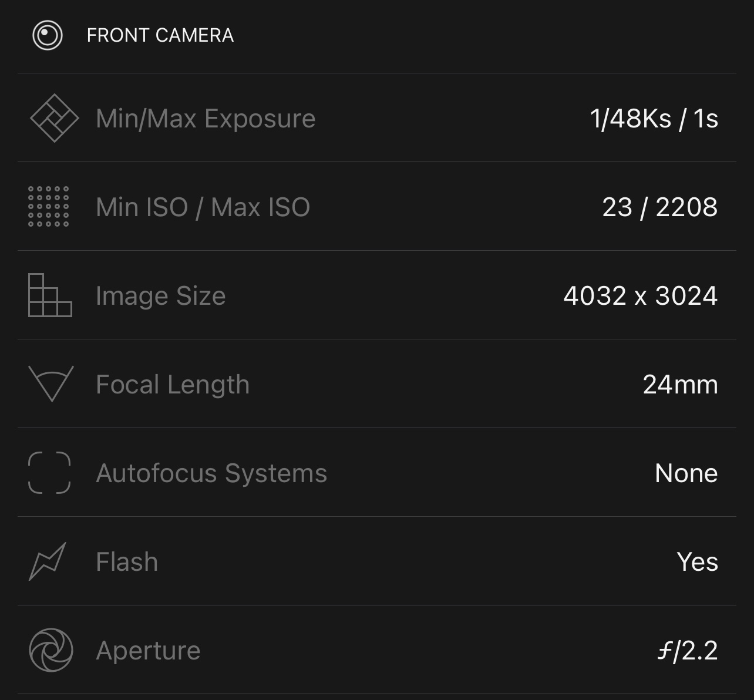This screenshot has width=754, height=700.
Task: Select the Focal Length label
Action: click(173, 385)
